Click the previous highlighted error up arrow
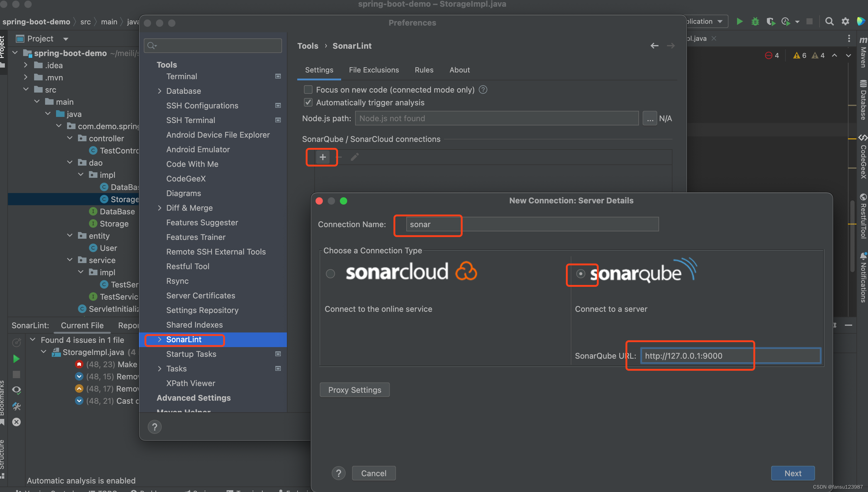Image resolution: width=868 pixels, height=492 pixels. click(834, 55)
